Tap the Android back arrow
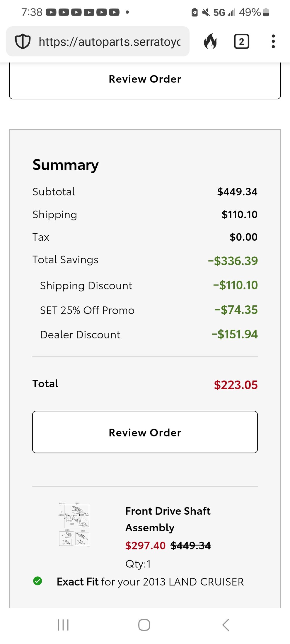Image resolution: width=290 pixels, height=644 pixels. click(226, 625)
